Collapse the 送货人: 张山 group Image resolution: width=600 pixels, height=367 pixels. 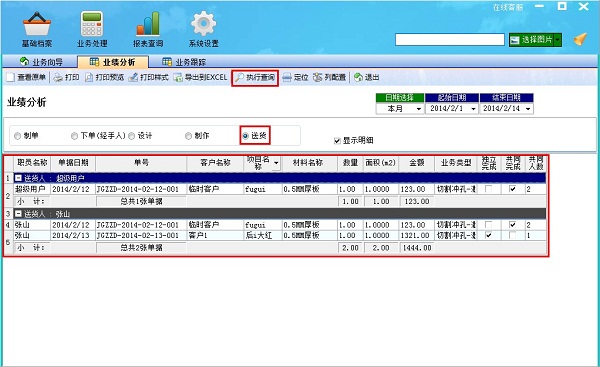(18, 214)
